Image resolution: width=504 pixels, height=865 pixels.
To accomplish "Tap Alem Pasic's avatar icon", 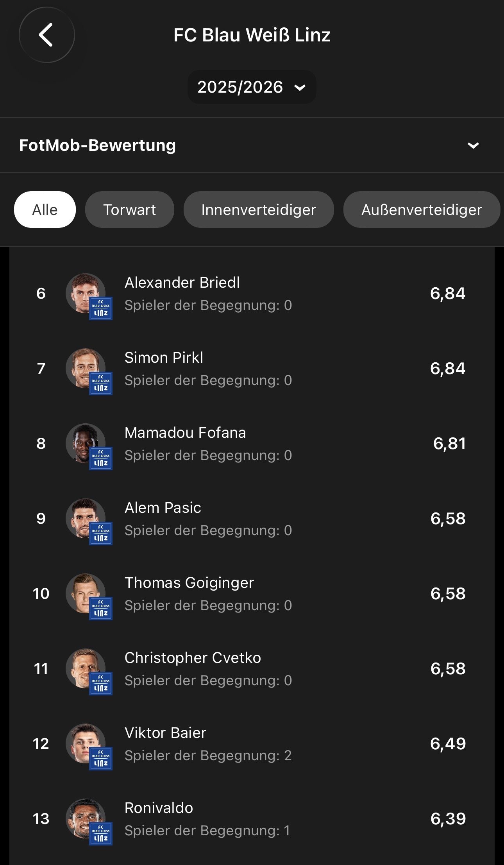I will point(86,518).
